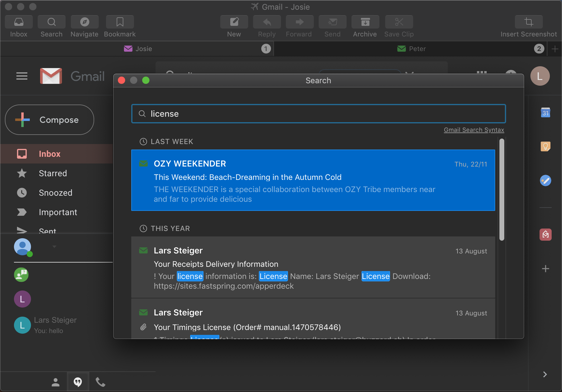This screenshot has width=562, height=392.
Task: Click the Reply toolbar button
Action: click(267, 22)
